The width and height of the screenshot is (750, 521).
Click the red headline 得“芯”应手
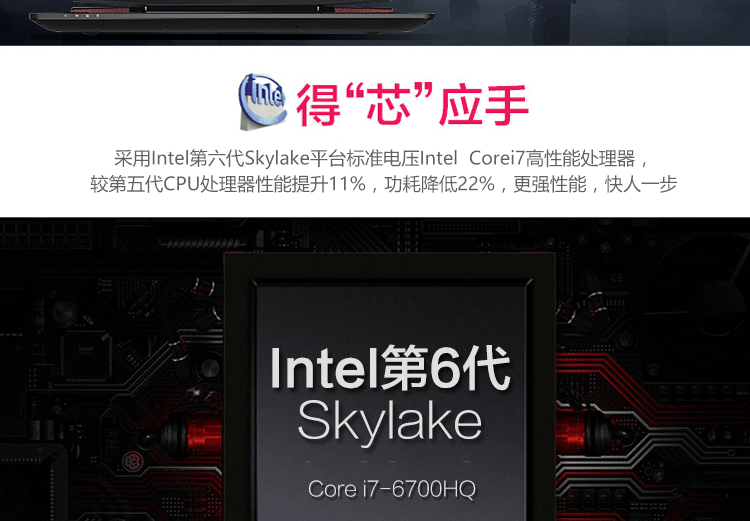click(x=412, y=104)
